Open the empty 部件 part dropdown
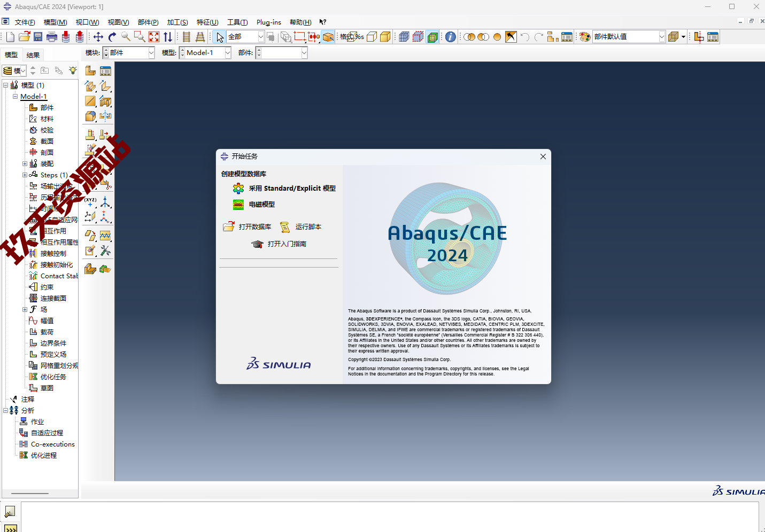This screenshot has width=765, height=532. coord(304,53)
